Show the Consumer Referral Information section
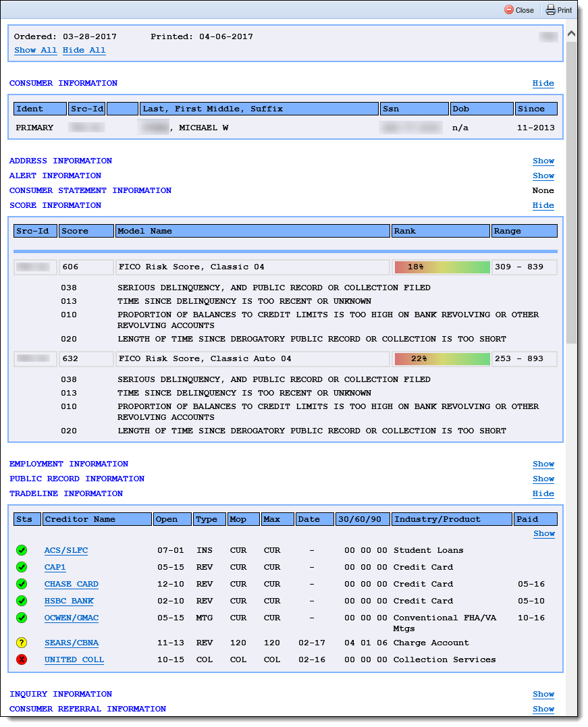The width and height of the screenshot is (588, 727). tap(543, 709)
